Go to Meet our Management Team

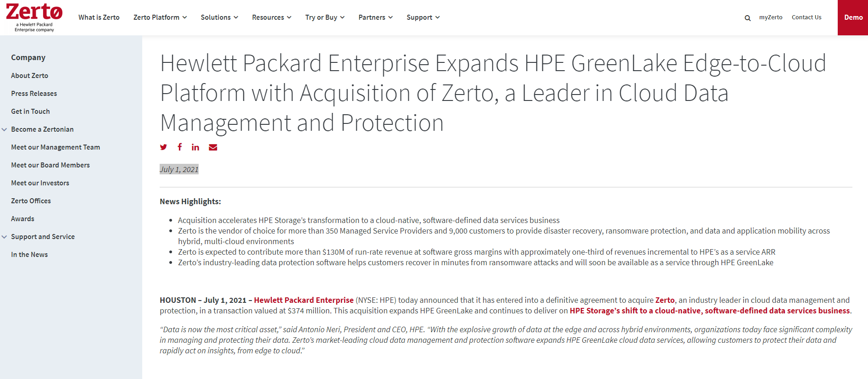(x=56, y=147)
